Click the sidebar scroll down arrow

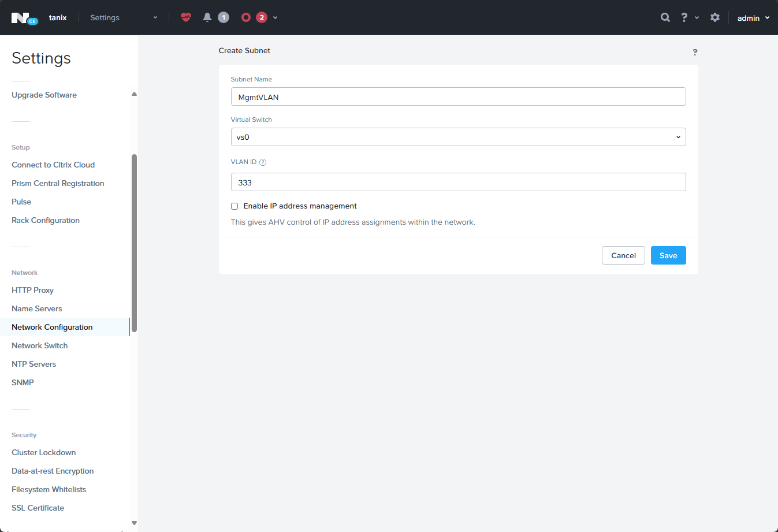134,523
